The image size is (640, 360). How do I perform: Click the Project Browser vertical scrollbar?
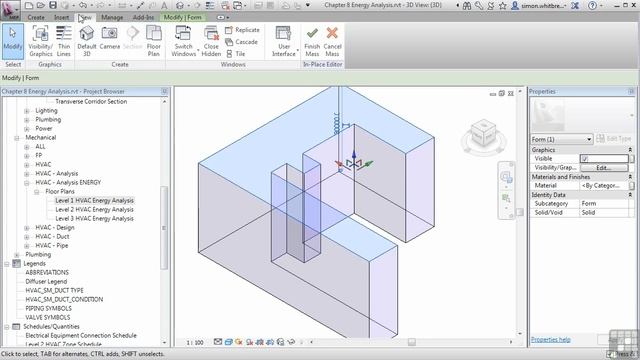point(164,228)
